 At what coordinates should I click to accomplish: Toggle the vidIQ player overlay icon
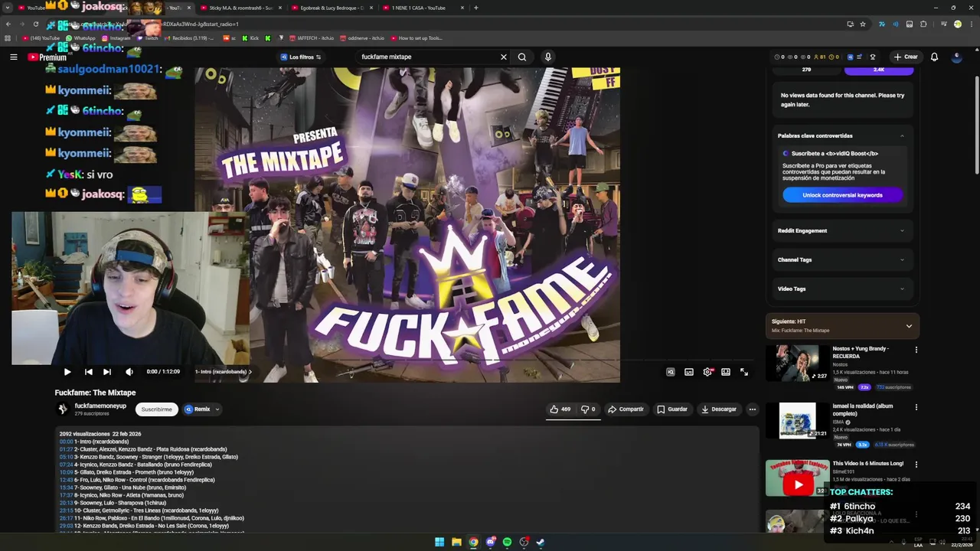pos(671,372)
